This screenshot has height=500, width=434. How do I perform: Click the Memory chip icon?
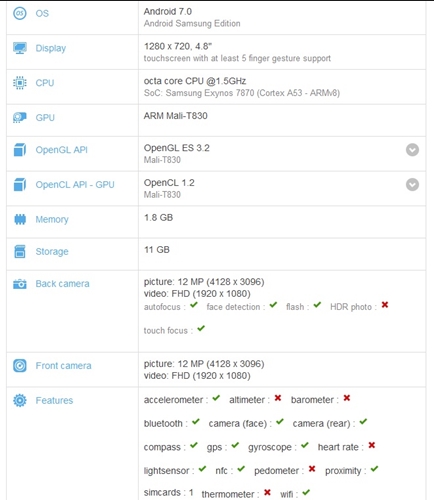[20, 219]
